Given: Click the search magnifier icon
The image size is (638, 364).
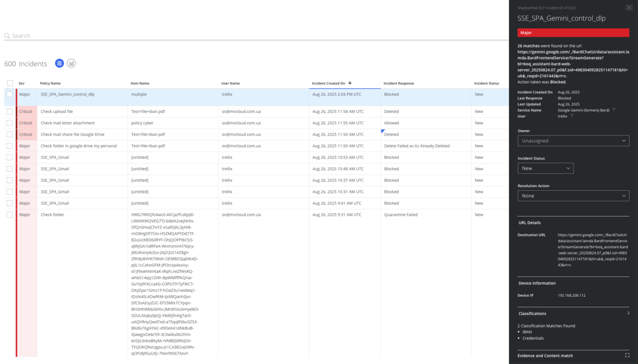Looking at the screenshot, I should coord(7,36).
